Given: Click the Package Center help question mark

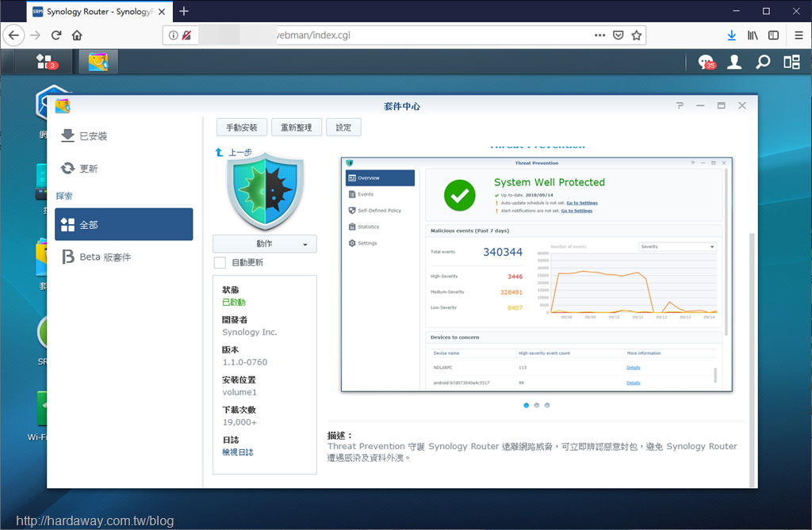Looking at the screenshot, I should click(x=680, y=105).
